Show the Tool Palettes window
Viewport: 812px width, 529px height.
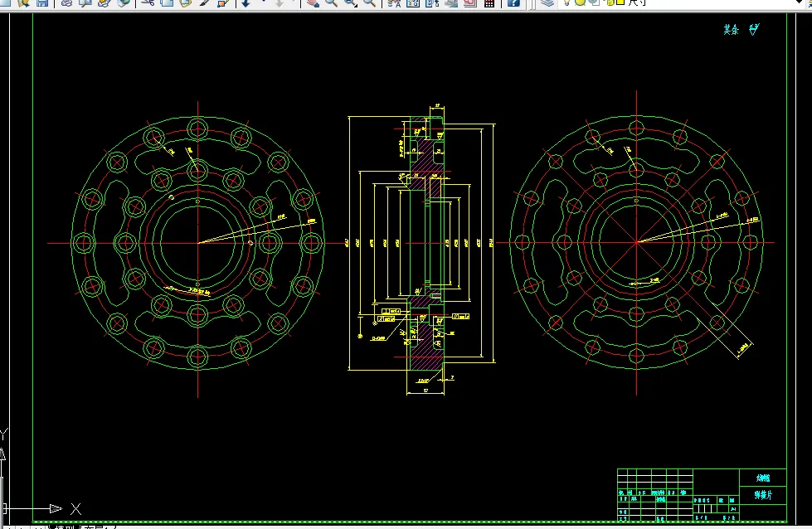pos(432,2)
